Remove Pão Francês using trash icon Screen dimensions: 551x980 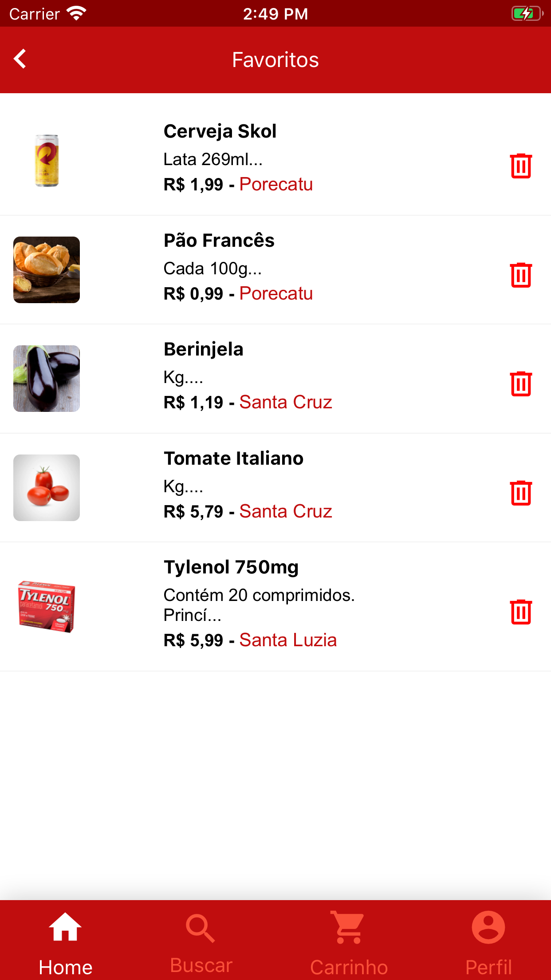pos(521,275)
